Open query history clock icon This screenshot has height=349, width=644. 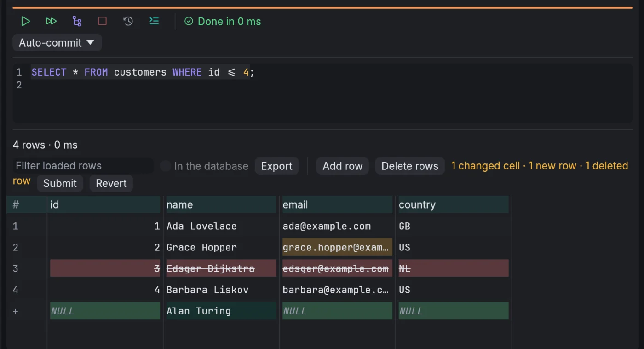tap(128, 21)
